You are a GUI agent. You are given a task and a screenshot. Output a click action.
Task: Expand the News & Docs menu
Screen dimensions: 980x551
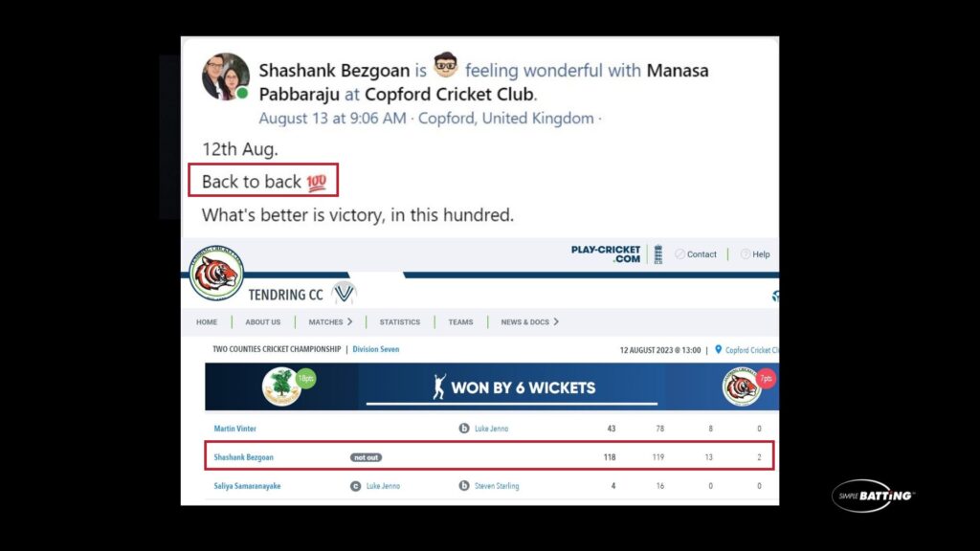(530, 321)
